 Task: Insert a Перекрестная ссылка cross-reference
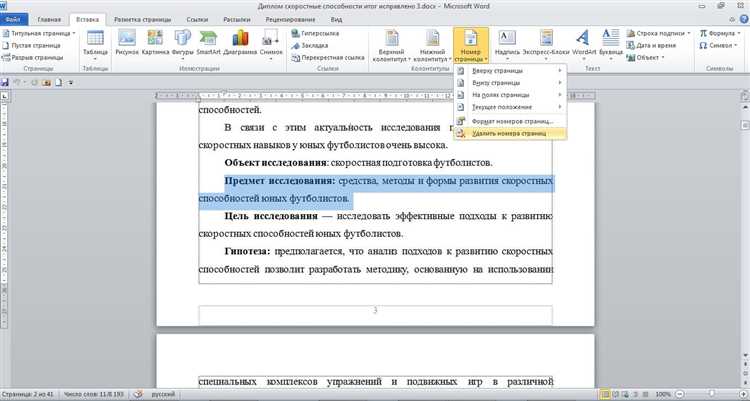coord(328,57)
